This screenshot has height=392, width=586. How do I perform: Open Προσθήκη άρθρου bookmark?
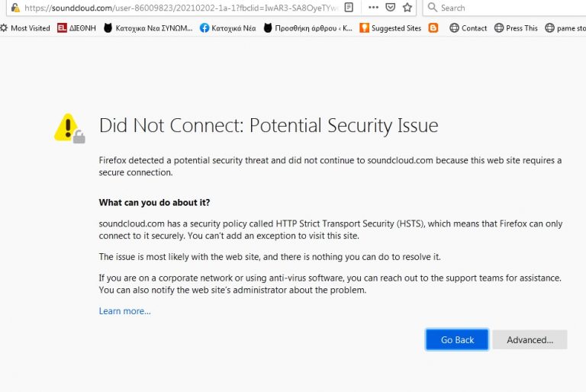click(307, 28)
